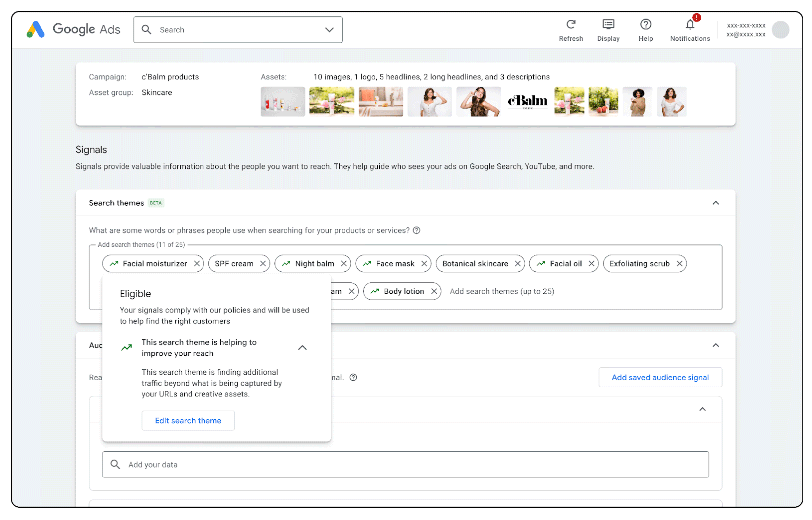812x520 pixels.
Task: Click the Face mask trend arrow icon
Action: coord(367,263)
